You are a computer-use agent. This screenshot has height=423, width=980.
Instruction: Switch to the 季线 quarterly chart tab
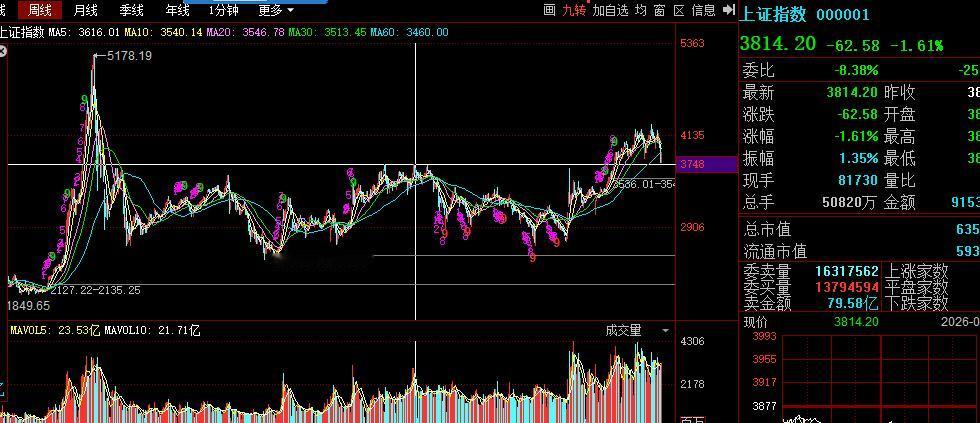pyautogui.click(x=131, y=10)
